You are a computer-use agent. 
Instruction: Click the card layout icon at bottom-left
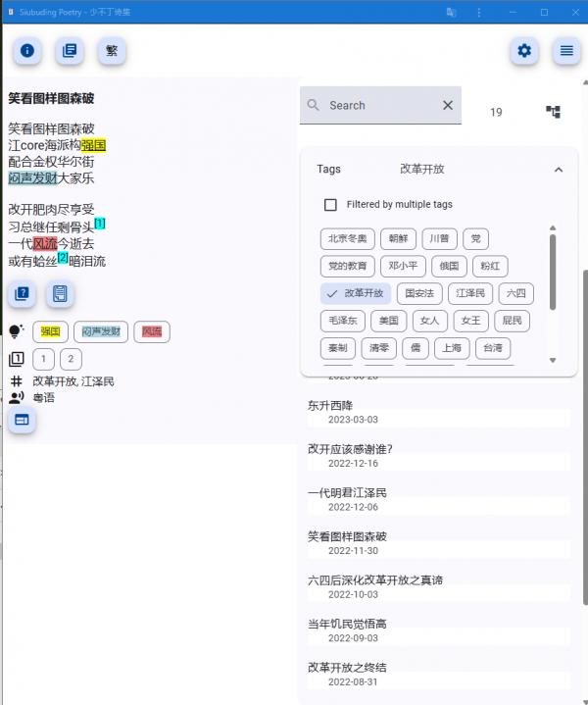(x=22, y=420)
